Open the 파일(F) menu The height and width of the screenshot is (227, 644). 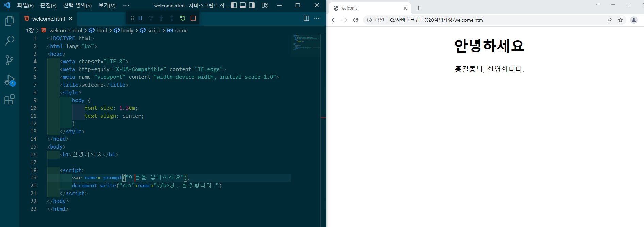pos(26,5)
